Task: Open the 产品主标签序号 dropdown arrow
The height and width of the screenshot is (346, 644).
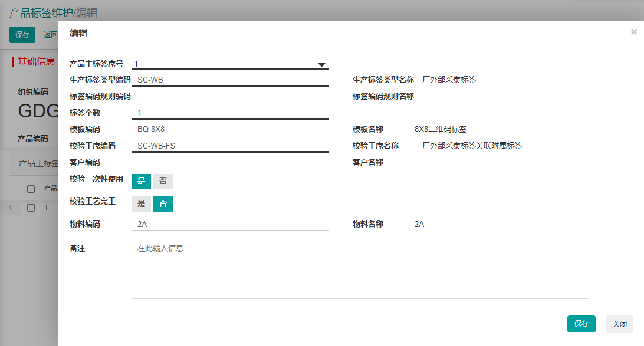Action: point(321,64)
